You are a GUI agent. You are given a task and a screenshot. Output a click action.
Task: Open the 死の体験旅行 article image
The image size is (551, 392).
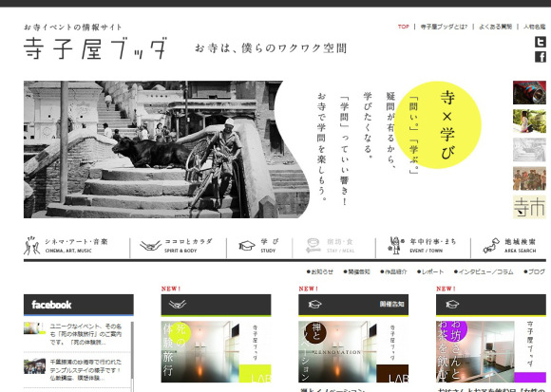[x=216, y=351]
